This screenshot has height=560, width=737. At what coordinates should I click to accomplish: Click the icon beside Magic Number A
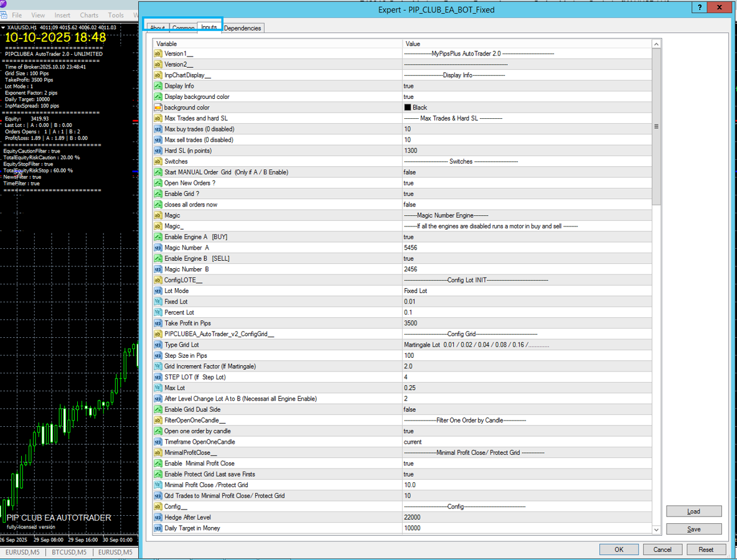click(158, 248)
